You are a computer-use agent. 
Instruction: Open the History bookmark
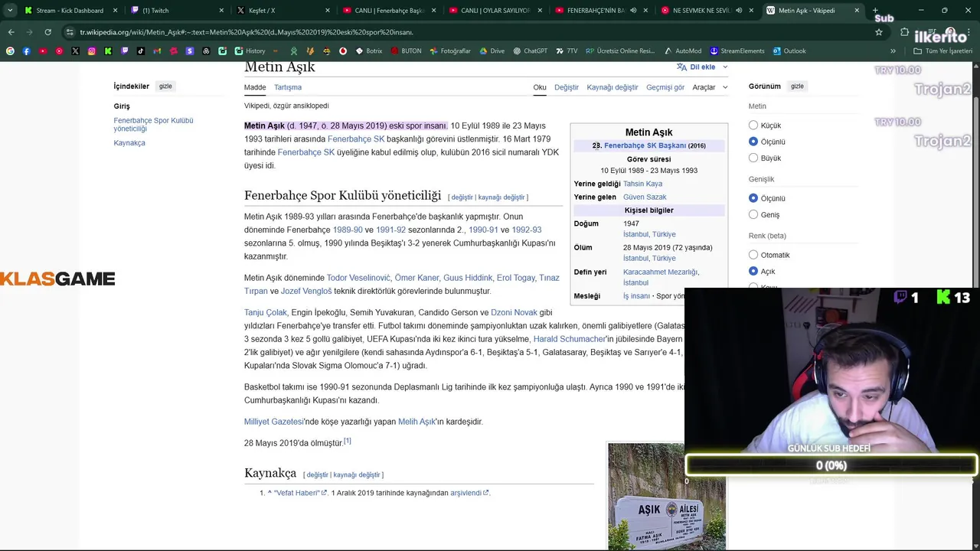(250, 51)
